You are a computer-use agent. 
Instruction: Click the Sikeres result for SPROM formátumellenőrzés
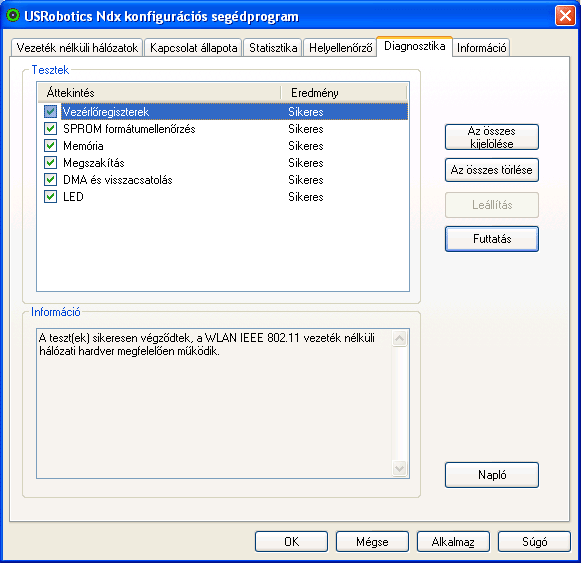pos(306,129)
